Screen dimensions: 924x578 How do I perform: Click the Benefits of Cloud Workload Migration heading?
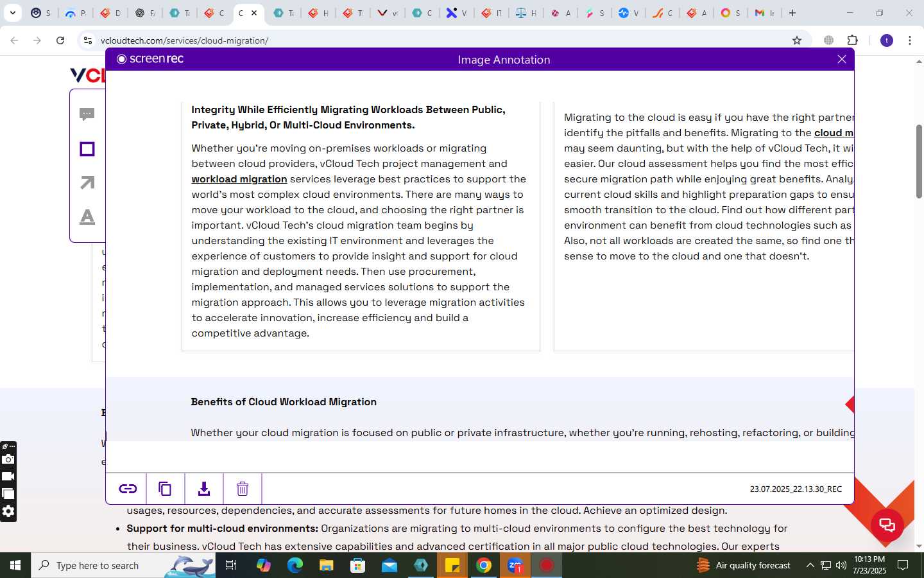284,402
